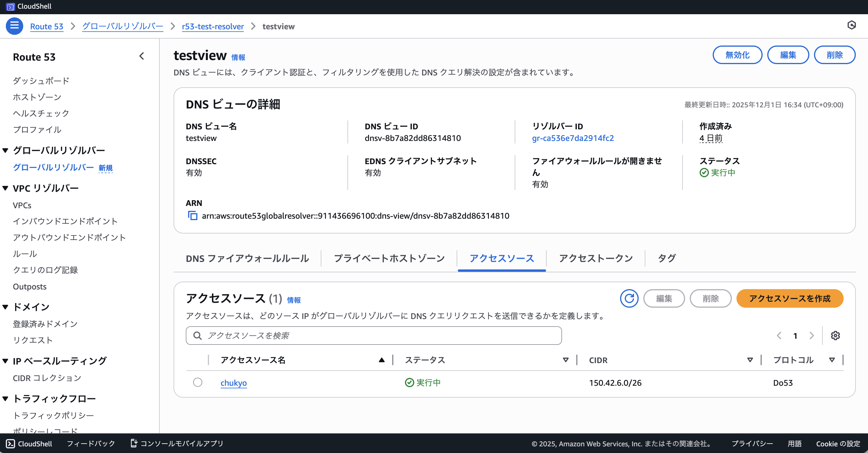Screen dimensions: 868x453
Task: Open the CIDR column sort dropdown
Action: (x=750, y=360)
